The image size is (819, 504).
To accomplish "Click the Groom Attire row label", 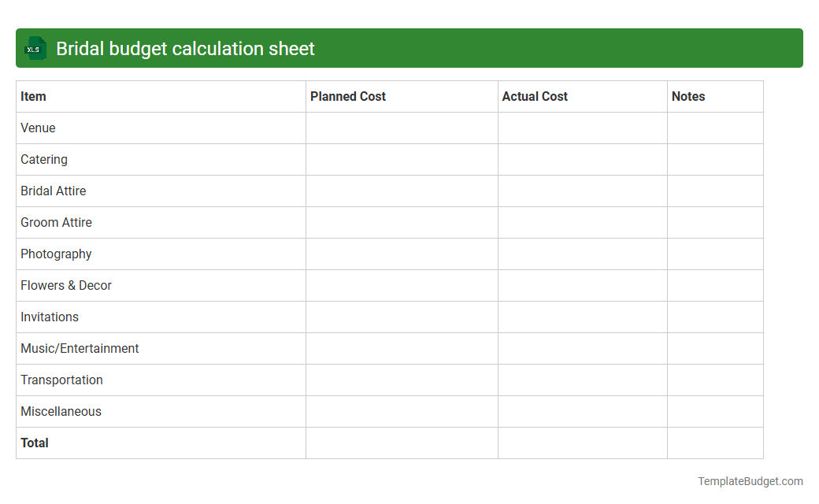I will coord(56,222).
